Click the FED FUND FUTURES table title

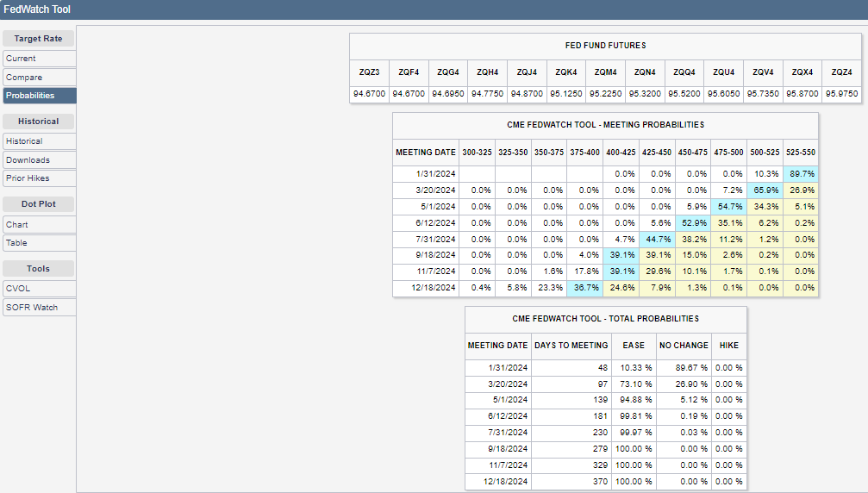606,46
